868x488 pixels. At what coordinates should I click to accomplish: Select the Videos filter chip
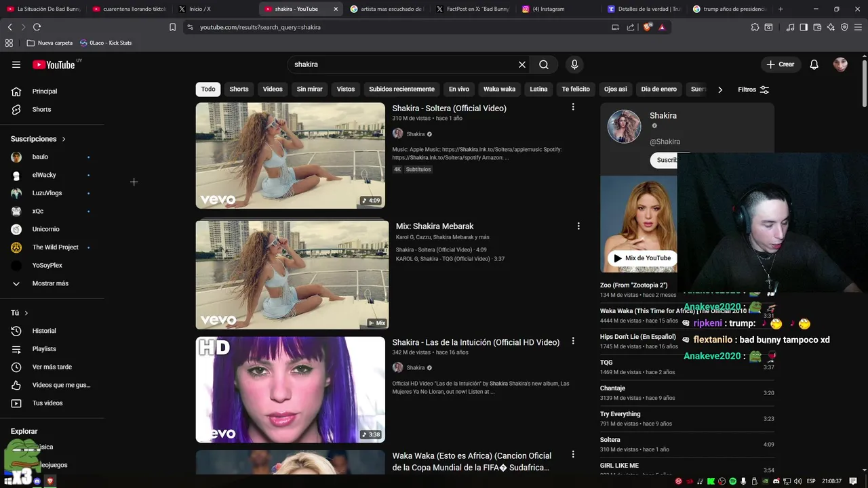[x=273, y=89]
